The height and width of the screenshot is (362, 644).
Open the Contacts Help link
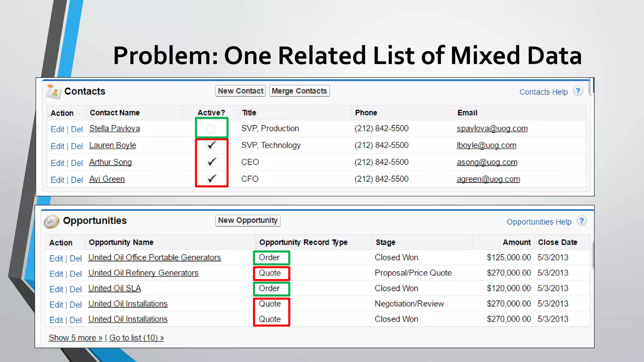point(543,92)
